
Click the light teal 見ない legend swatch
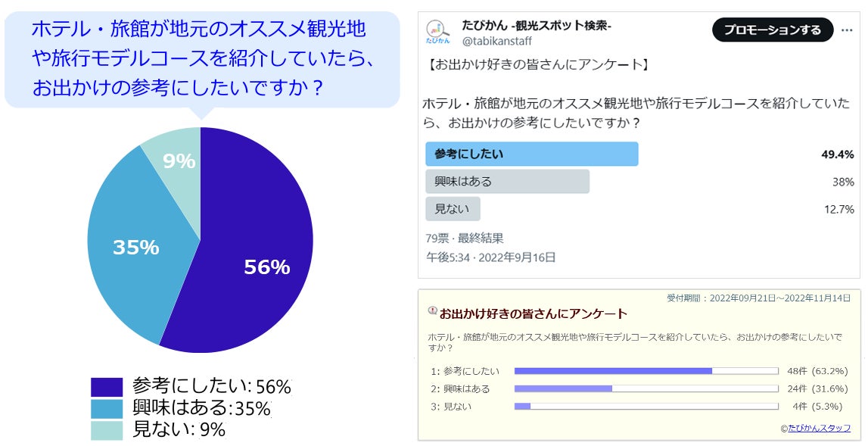point(107,430)
